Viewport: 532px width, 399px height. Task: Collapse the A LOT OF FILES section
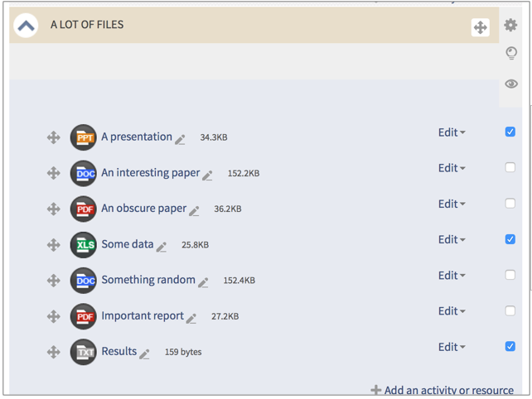click(x=26, y=26)
